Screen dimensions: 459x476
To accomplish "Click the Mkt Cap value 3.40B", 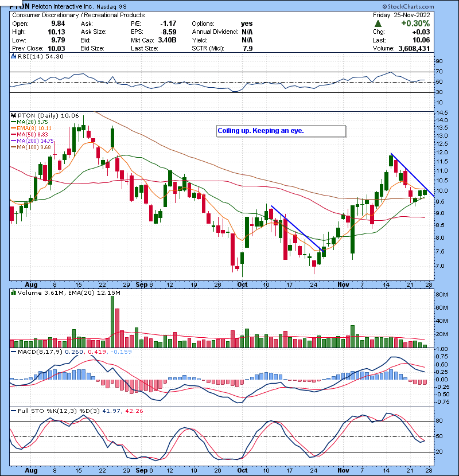I will (167, 40).
